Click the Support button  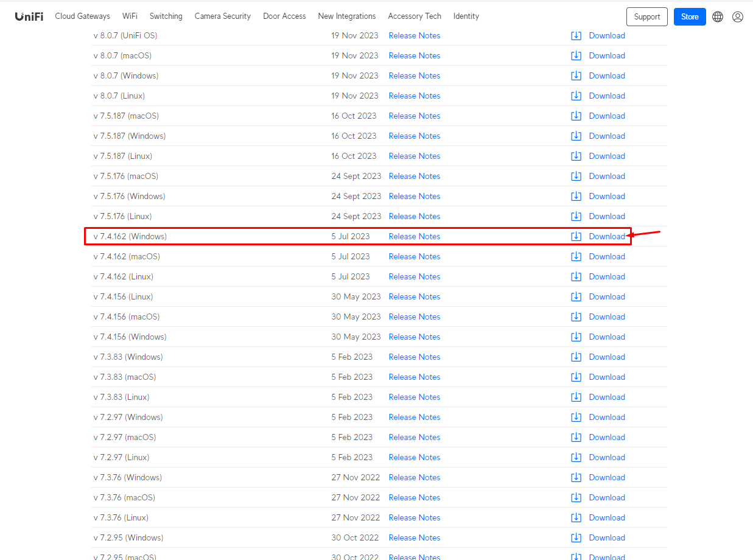pos(647,17)
